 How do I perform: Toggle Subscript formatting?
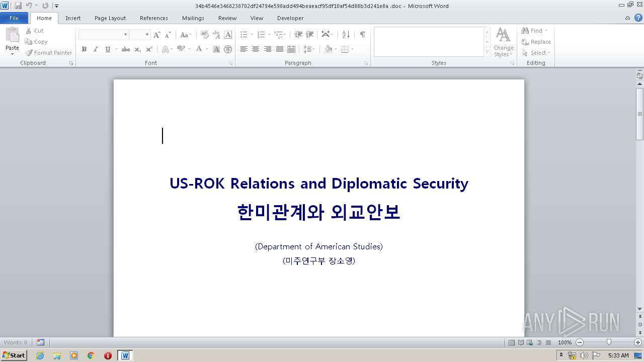137,49
